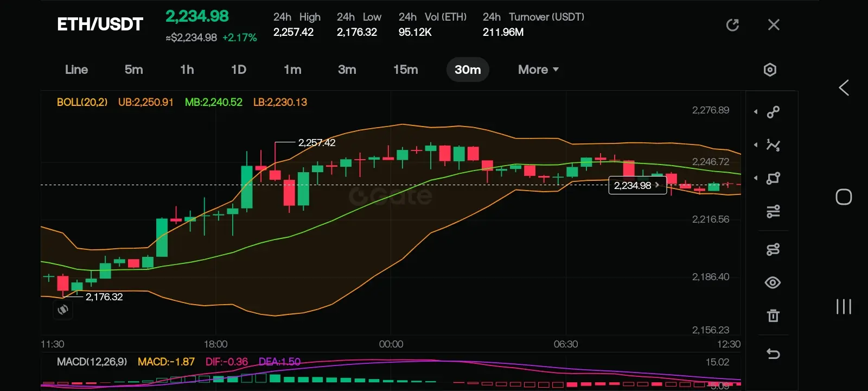
Task: Tap the Android home navigation button
Action: click(x=844, y=197)
